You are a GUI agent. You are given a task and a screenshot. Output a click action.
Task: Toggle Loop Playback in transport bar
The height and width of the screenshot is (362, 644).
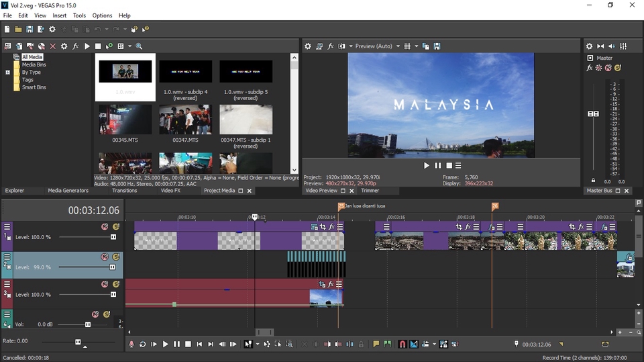click(x=142, y=345)
